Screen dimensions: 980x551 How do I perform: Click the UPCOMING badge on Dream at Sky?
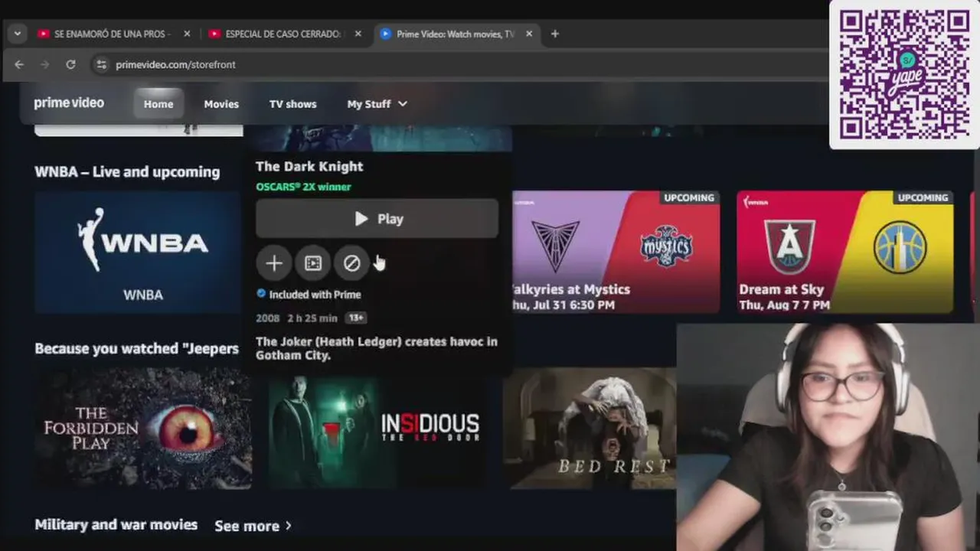pyautogui.click(x=923, y=197)
